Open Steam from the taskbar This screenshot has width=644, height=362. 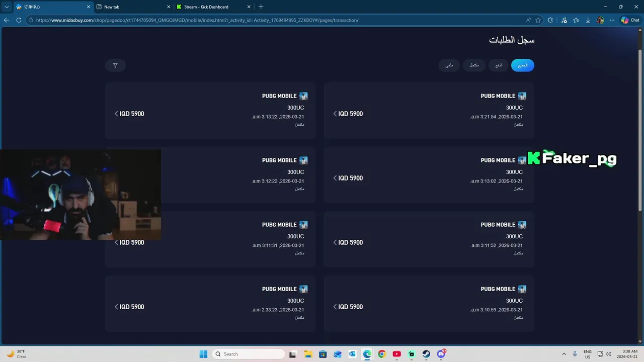[x=427, y=354]
